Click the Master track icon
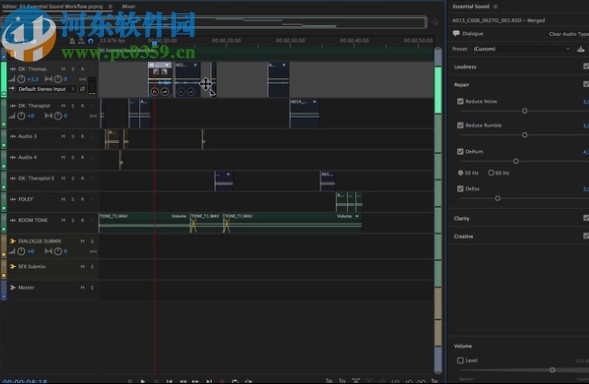 [13, 287]
